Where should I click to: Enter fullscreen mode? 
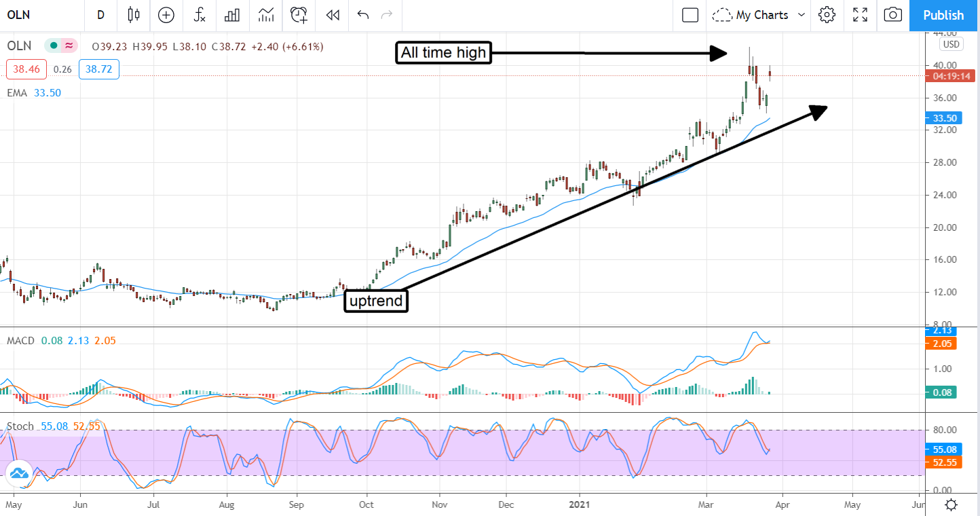(861, 14)
